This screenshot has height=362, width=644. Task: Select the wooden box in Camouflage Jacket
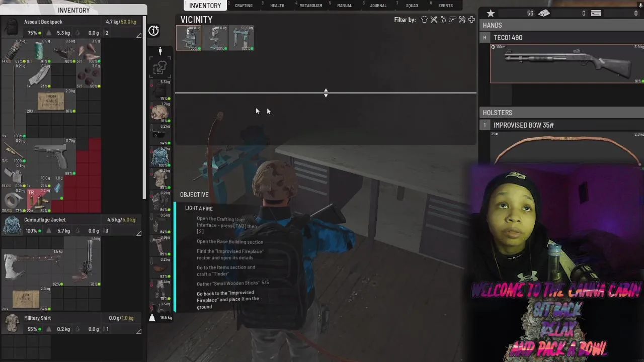tap(26, 299)
